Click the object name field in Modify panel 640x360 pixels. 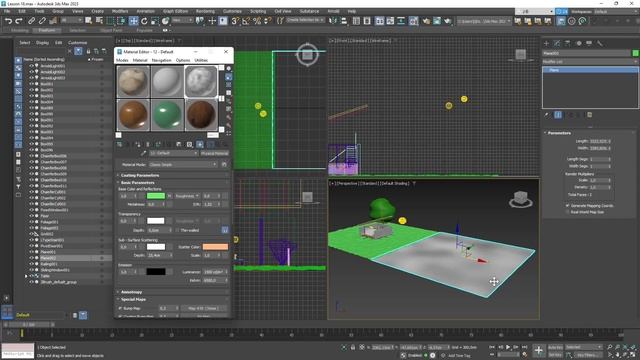pos(586,53)
